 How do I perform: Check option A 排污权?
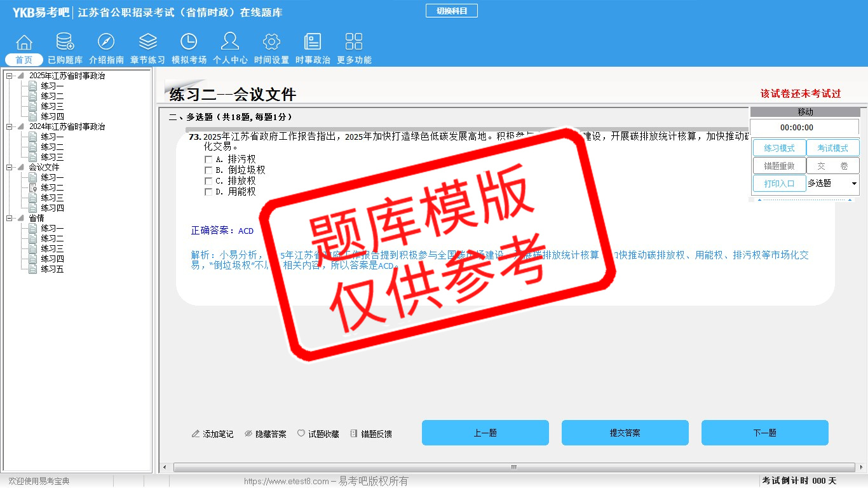coord(208,159)
